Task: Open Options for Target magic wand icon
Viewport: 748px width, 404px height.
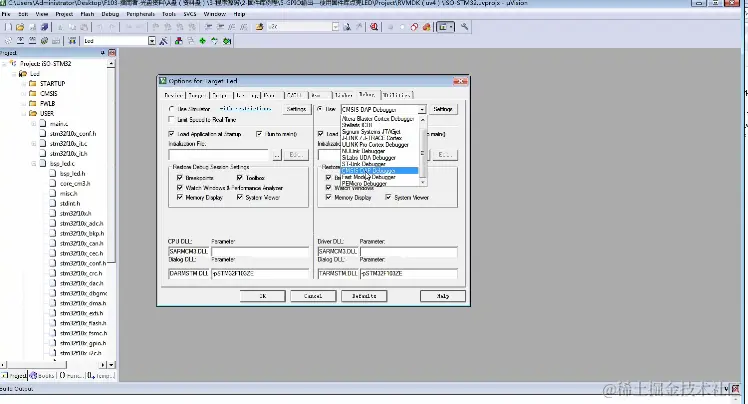Action: (163, 41)
